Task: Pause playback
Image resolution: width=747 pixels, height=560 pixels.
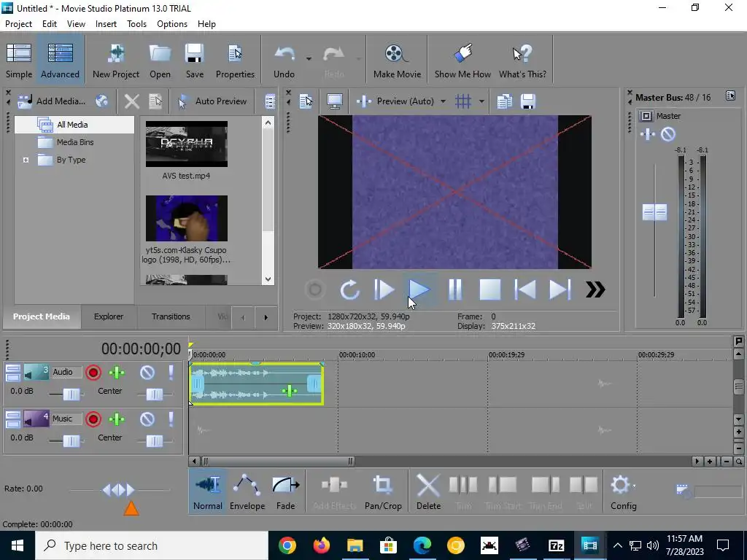Action: (455, 289)
